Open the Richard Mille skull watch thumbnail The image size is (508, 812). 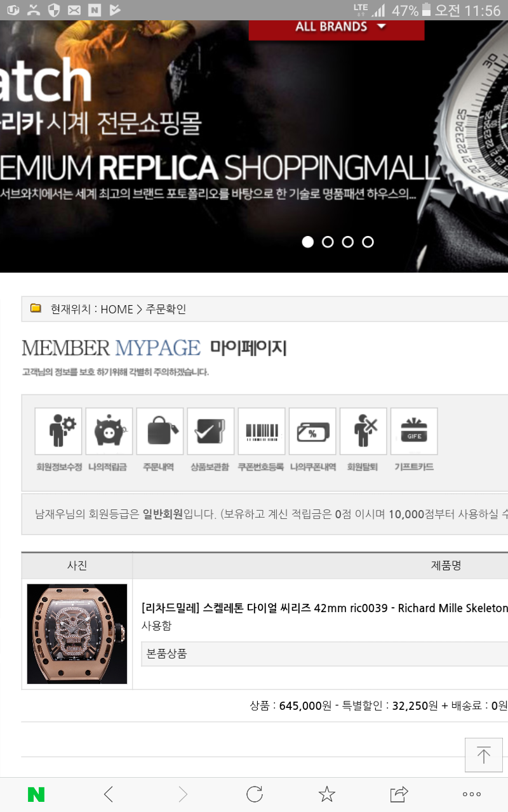tap(77, 634)
